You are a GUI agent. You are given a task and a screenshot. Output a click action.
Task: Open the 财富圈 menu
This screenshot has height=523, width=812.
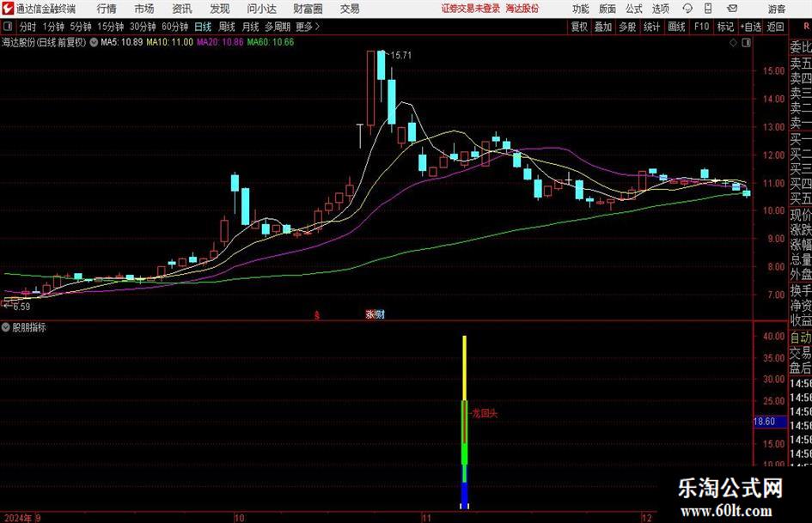coord(308,9)
